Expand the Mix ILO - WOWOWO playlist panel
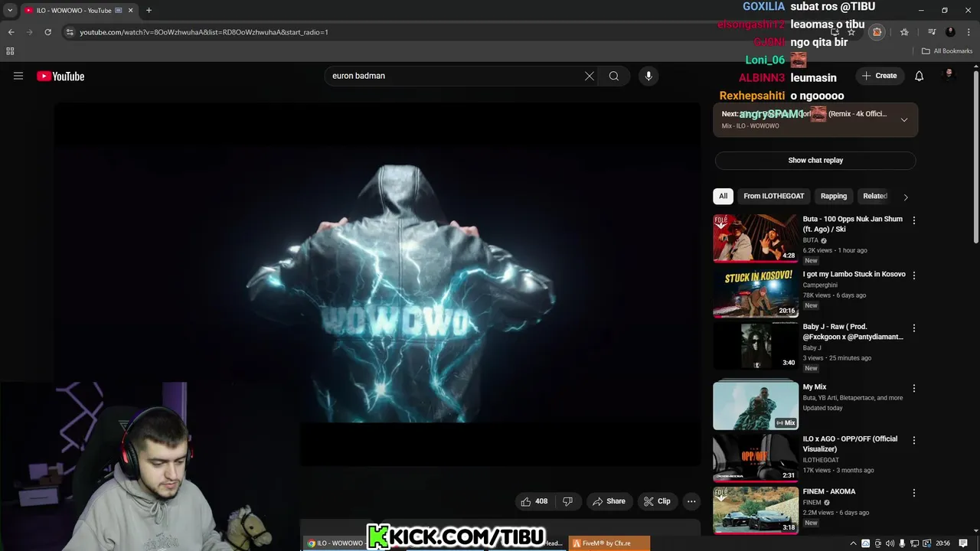 [x=904, y=119]
